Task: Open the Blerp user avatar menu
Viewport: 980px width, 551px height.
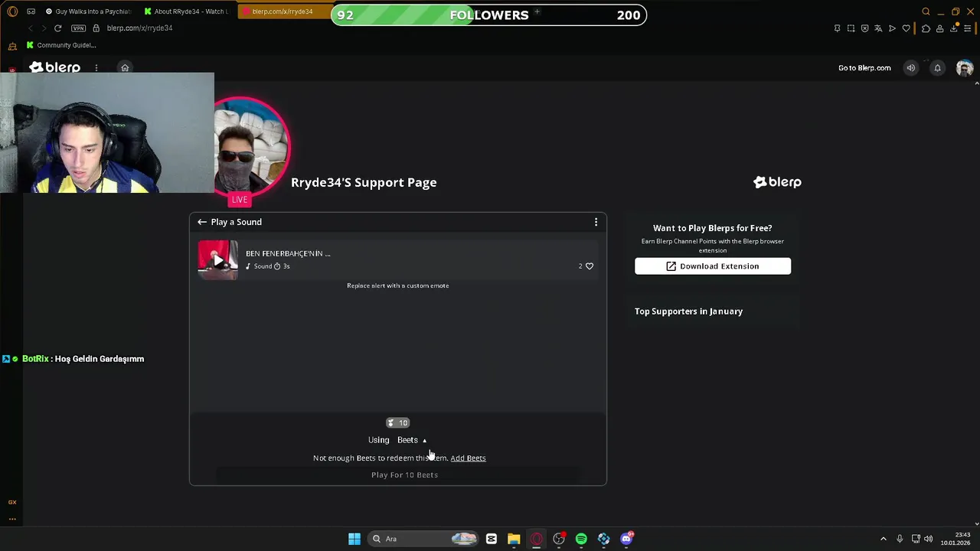Action: pyautogui.click(x=965, y=68)
